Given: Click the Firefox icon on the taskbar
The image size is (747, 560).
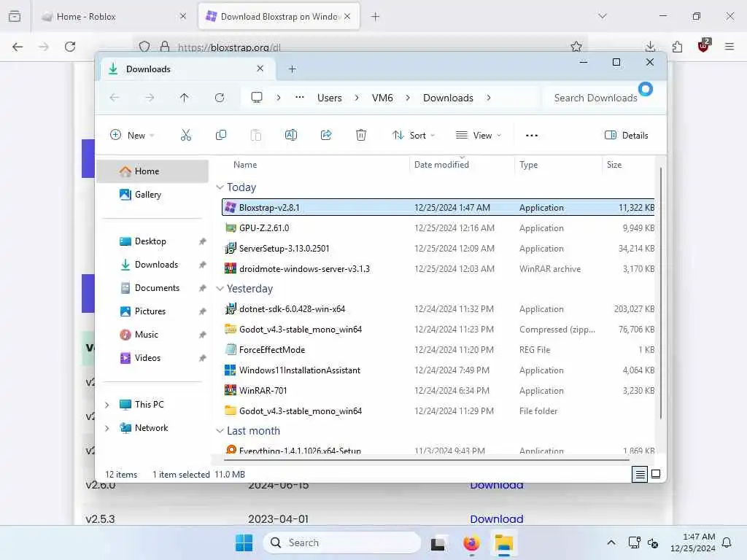Looking at the screenshot, I should 472,542.
